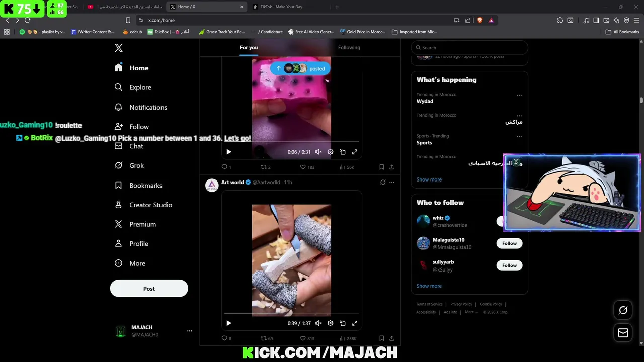Image resolution: width=644 pixels, height=362 pixels.
Task: Open the All Bookmarks folder
Action: coord(622,32)
